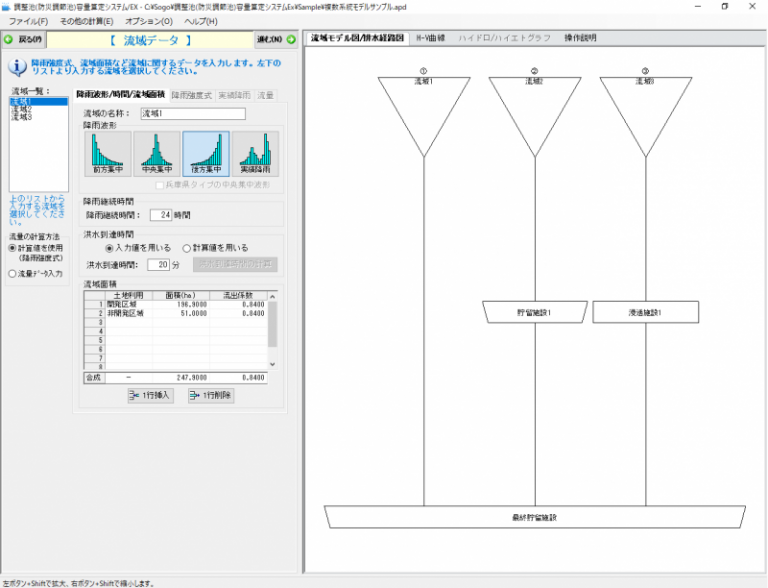Click table scrollbar up arrow
Screen dimensions: 768x588
(273, 296)
